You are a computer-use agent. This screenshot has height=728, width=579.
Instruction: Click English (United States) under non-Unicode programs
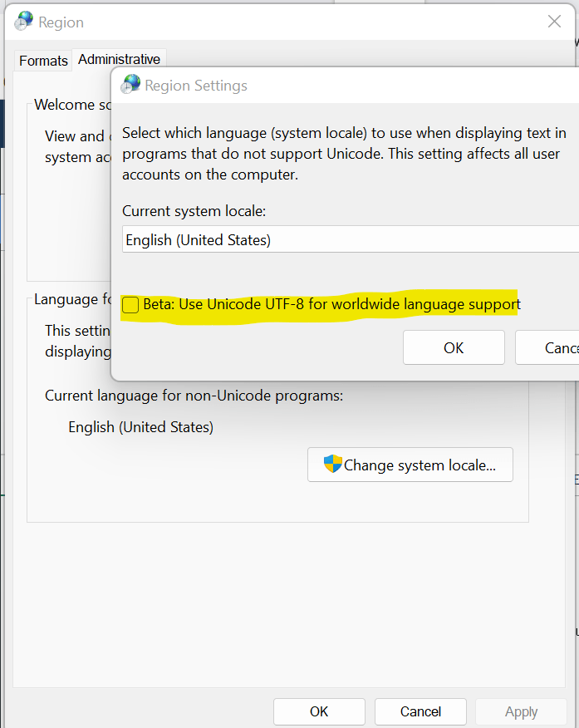click(x=140, y=427)
